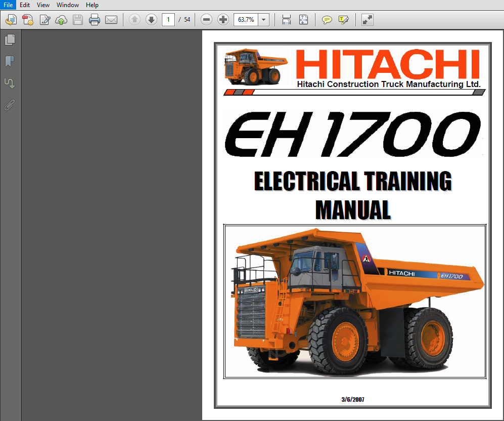Screen dimensions: 504x421
Task: Send file by email envelope icon
Action: tap(111, 20)
